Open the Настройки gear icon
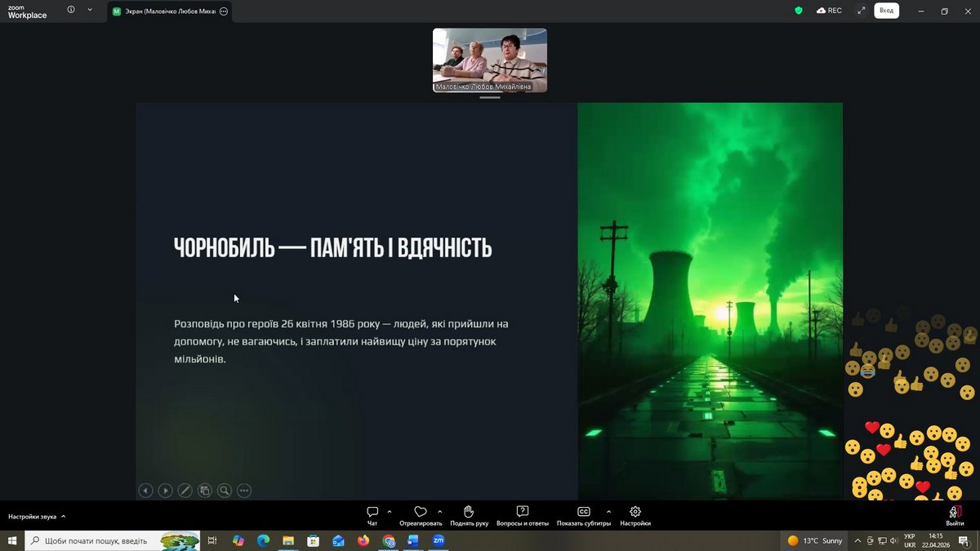 click(x=635, y=512)
